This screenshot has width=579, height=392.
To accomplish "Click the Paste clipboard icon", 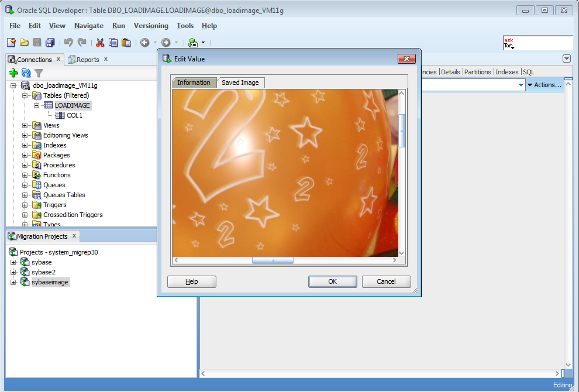I will point(126,43).
